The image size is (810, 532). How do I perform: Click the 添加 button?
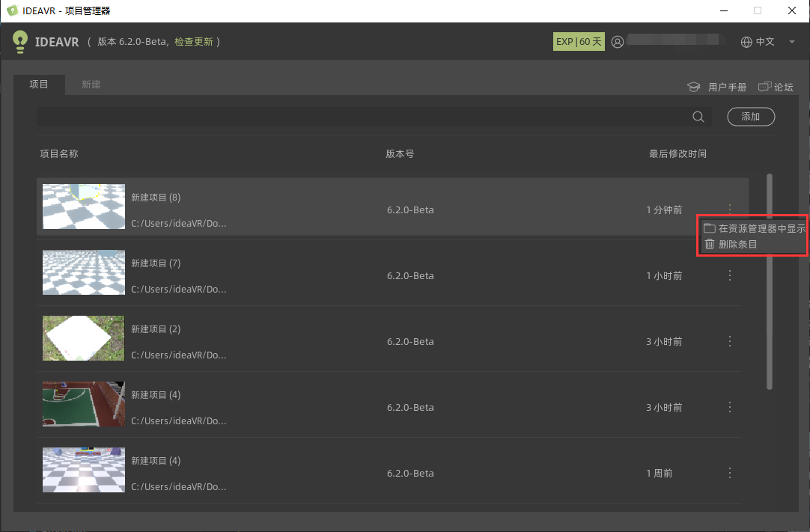(751, 117)
